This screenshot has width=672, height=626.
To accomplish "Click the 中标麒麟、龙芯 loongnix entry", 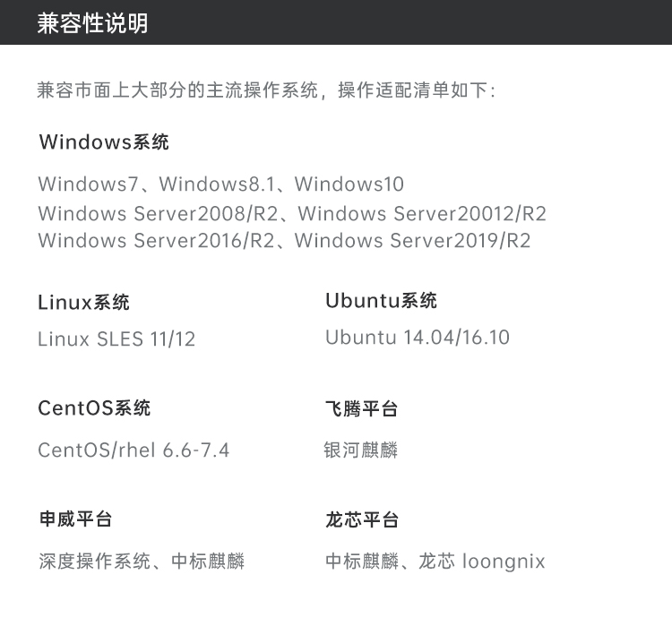I will coord(435,562).
